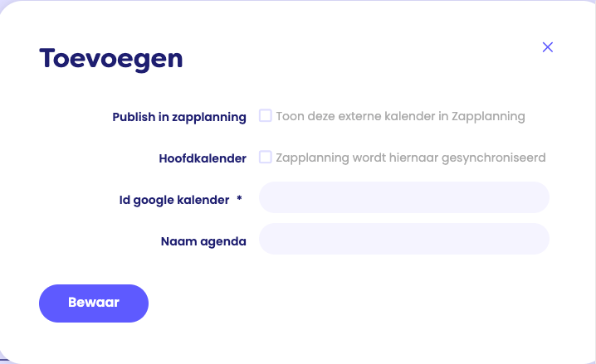Click 'Toon deze externe kalender in Zapplanning' label
The image size is (596, 364).
coord(400,116)
